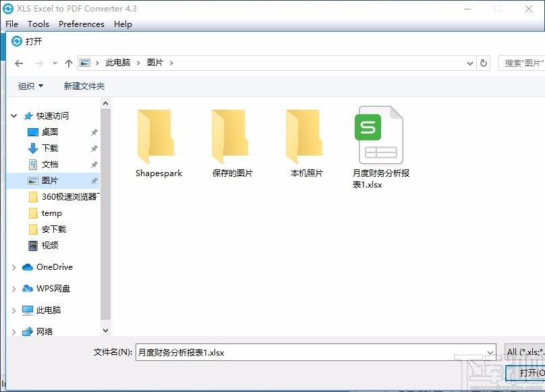The width and height of the screenshot is (545, 392).
Task: Open the Preferences menu
Action: [x=82, y=24]
